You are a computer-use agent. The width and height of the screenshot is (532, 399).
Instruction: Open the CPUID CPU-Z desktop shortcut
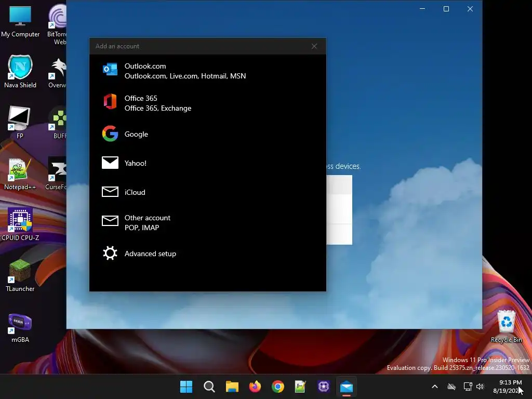click(x=20, y=224)
